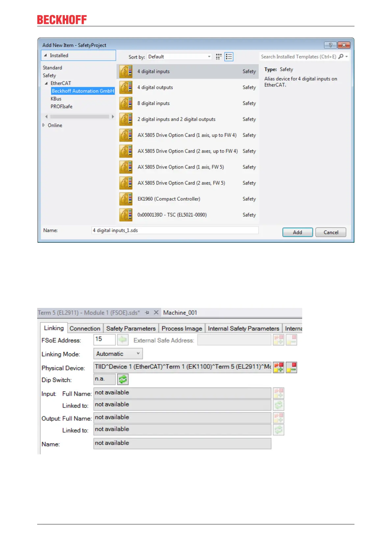Choose AX 5805 2 axes up to FW 4 icon
The height and width of the screenshot is (554, 392).
[126, 151]
